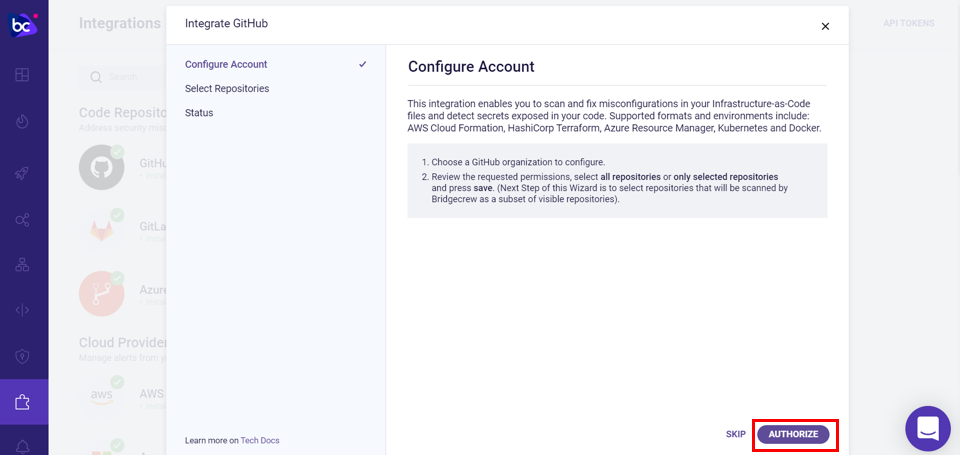Image resolution: width=960 pixels, height=455 pixels.
Task: Open the Tech Docs link
Action: pos(260,440)
